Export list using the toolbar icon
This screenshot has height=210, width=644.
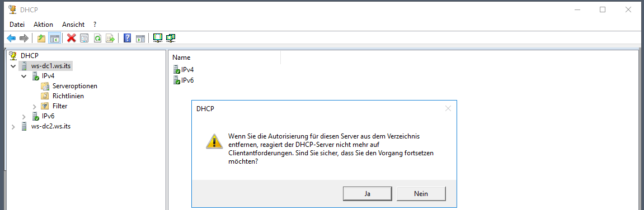[x=110, y=38]
